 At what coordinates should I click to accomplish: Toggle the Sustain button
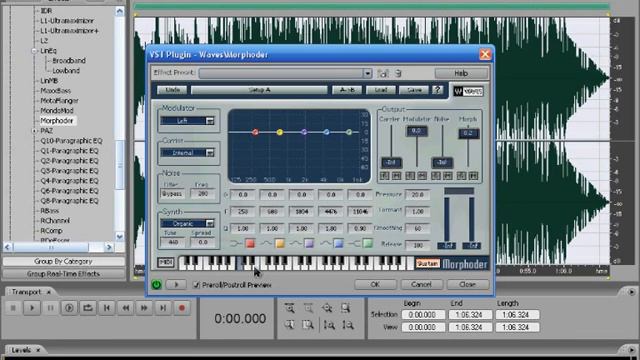427,264
